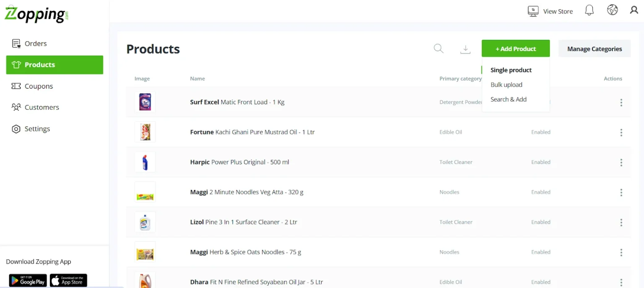Click Harpic product thumbnail
644x288 pixels.
click(x=145, y=162)
